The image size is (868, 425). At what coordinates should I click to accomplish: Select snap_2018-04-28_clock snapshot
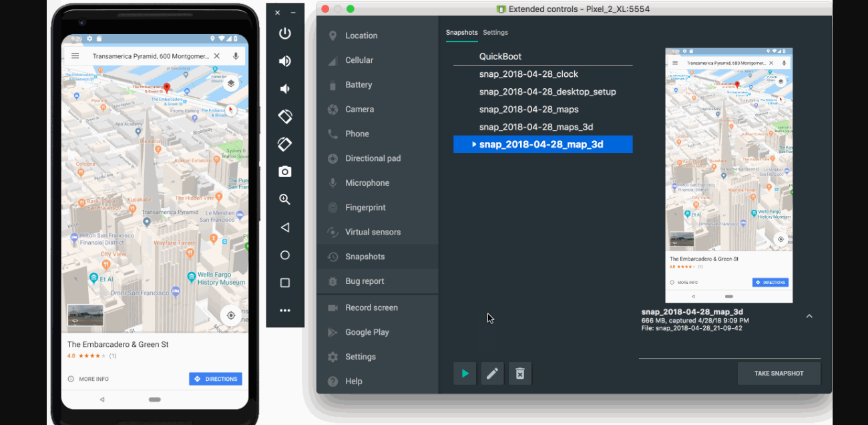click(x=543, y=74)
